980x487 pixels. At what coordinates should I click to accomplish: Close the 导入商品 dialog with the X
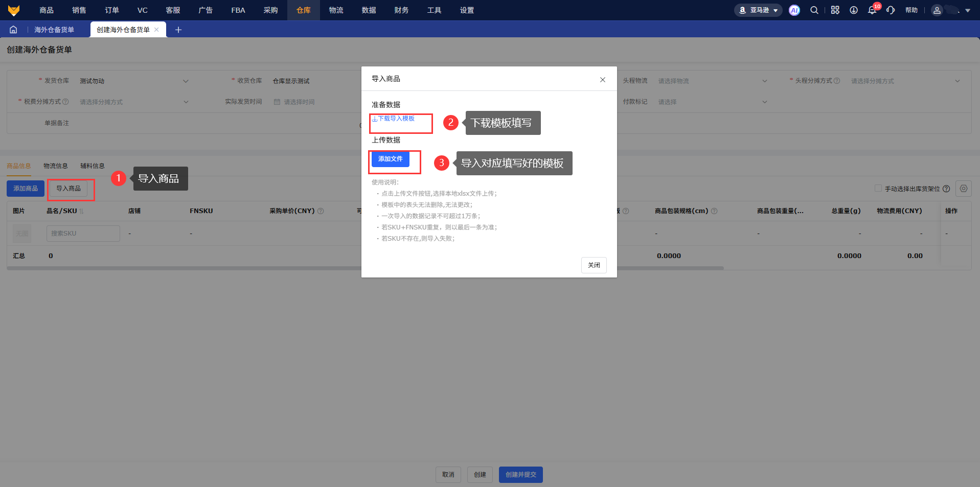[603, 80]
